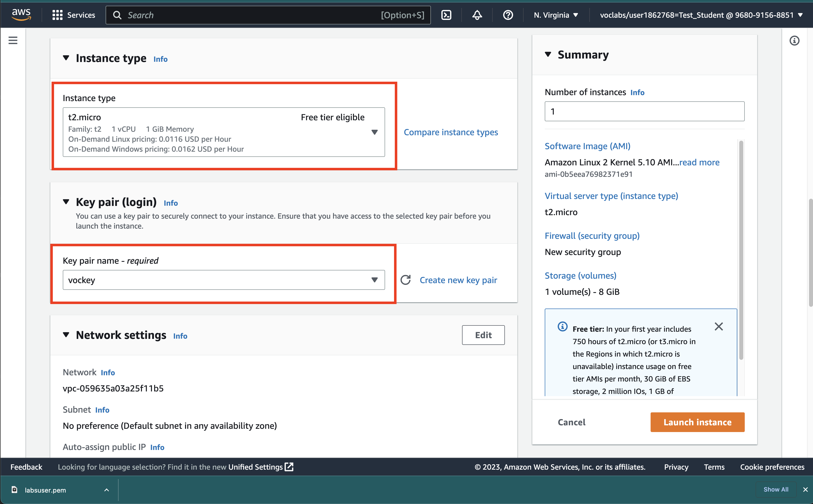This screenshot has width=813, height=504.
Task: Toggle the left hamburger navigation menu
Action: click(x=13, y=40)
